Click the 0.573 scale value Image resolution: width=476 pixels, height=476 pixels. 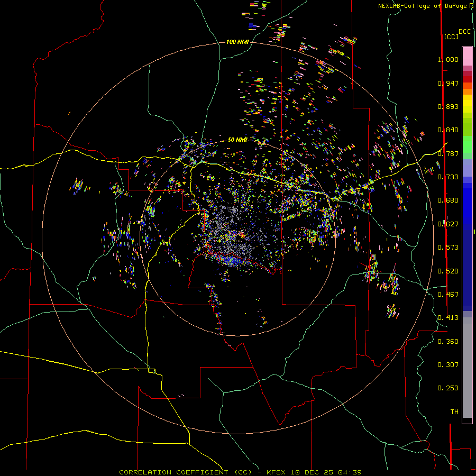click(448, 248)
